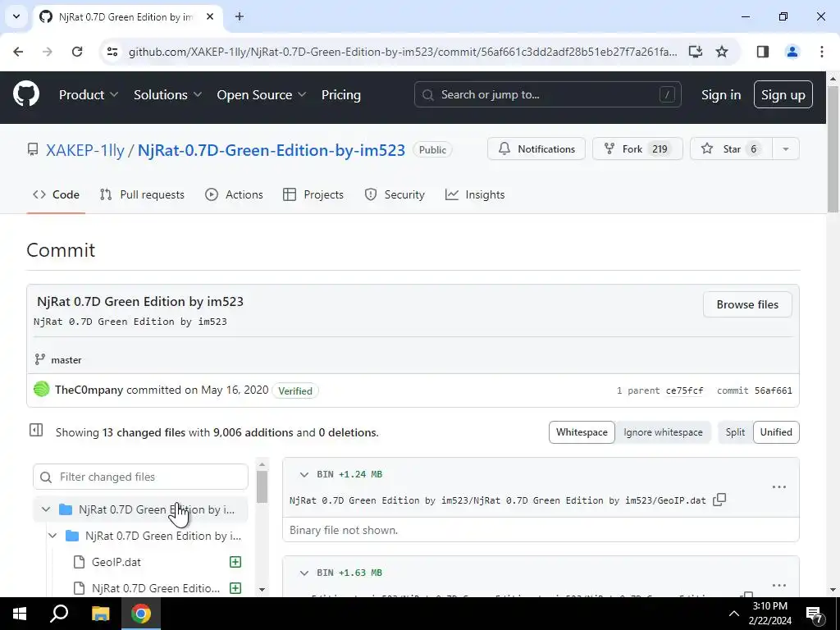Open the Insights tab

click(475, 194)
